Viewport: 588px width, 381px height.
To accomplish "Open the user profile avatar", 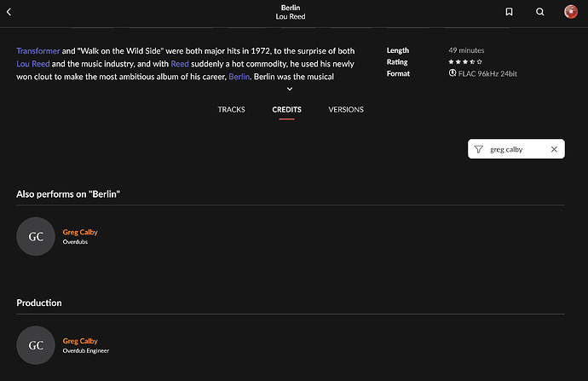I will [x=571, y=12].
